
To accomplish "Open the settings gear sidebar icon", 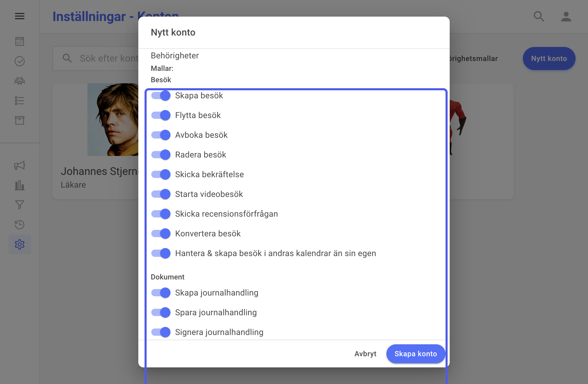I will coord(20,244).
